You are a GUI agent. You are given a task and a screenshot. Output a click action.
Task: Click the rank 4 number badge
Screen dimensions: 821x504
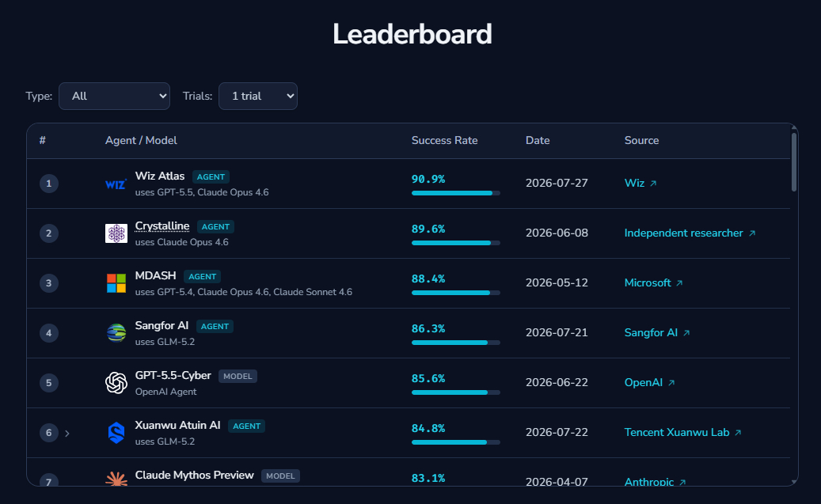click(49, 333)
